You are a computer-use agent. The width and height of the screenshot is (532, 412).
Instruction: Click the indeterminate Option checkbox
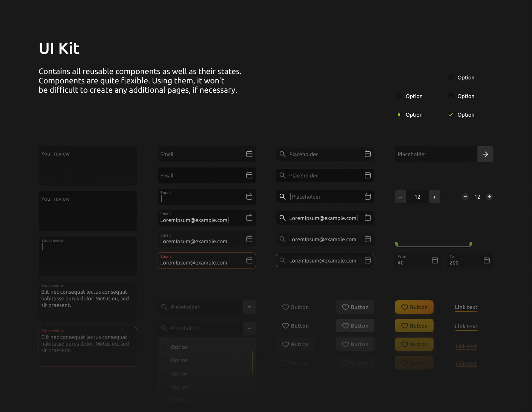[x=451, y=96]
